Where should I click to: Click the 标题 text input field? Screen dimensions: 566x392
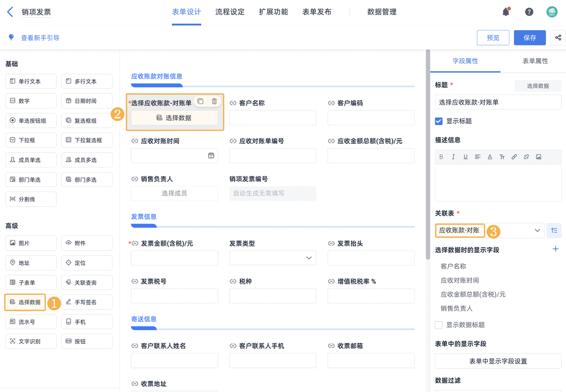point(498,102)
